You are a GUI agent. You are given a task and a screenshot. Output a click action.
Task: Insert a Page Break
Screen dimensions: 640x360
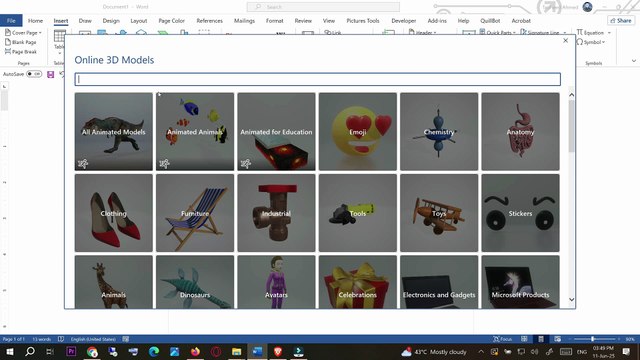pyautogui.click(x=21, y=52)
